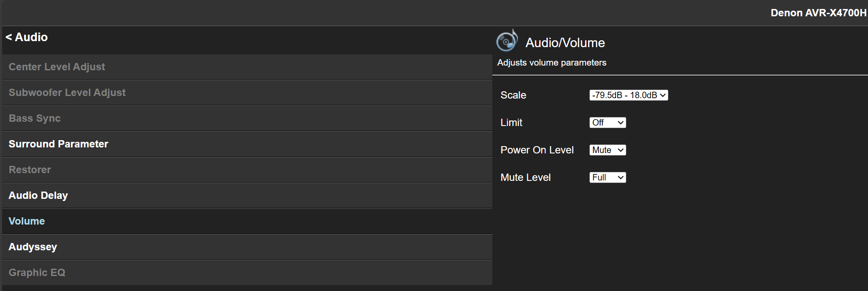Select the Center Level Adjust menu item
This screenshot has width=868, height=291.
(57, 67)
